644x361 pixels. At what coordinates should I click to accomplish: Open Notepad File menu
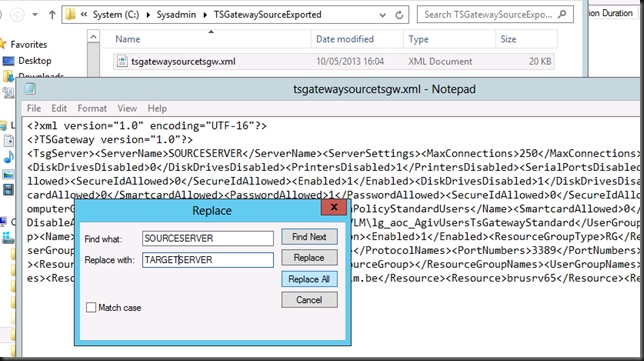click(34, 108)
